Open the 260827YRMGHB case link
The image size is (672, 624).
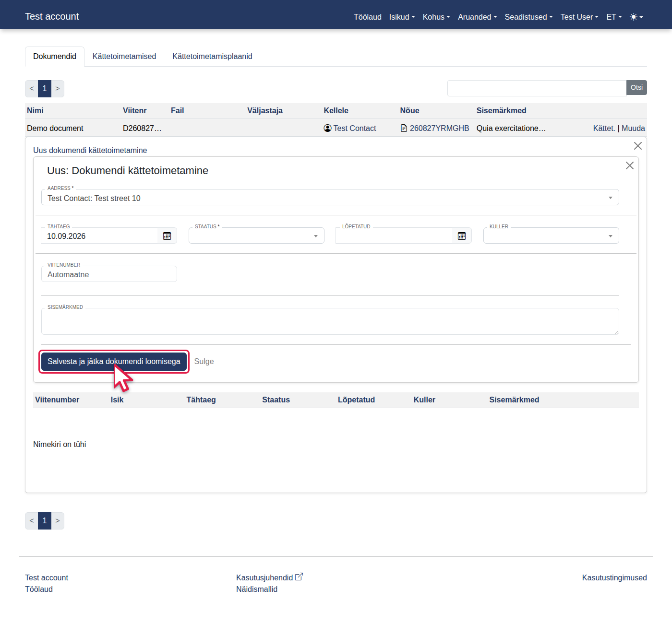439,128
